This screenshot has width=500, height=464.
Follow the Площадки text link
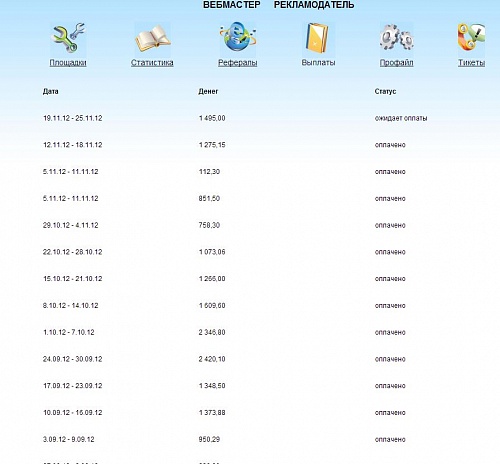pyautogui.click(x=68, y=63)
